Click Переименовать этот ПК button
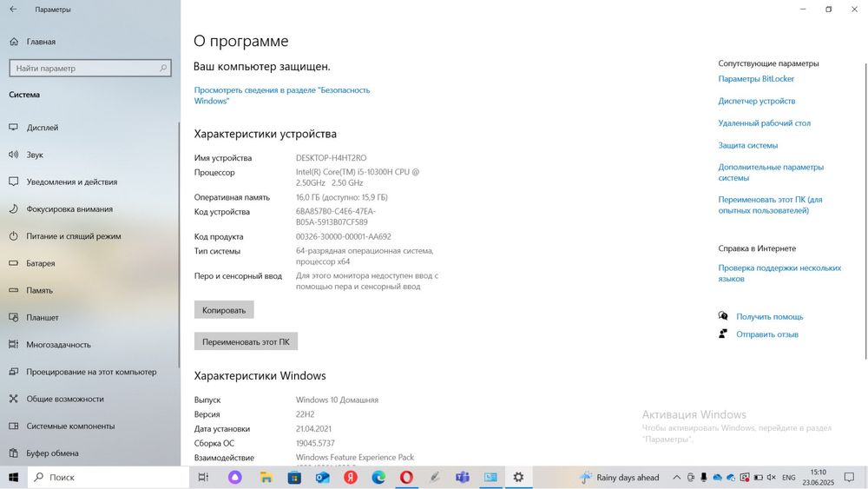Image resolution: width=868 pixels, height=489 pixels. pos(246,341)
